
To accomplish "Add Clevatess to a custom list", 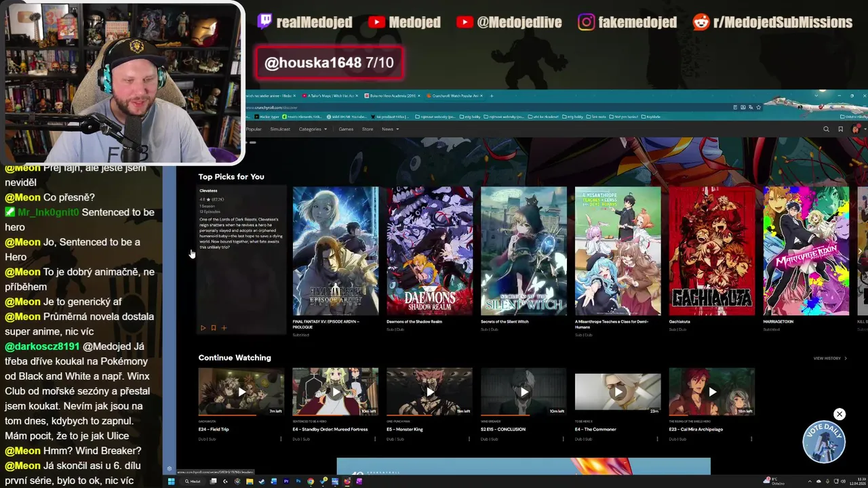I will click(224, 328).
